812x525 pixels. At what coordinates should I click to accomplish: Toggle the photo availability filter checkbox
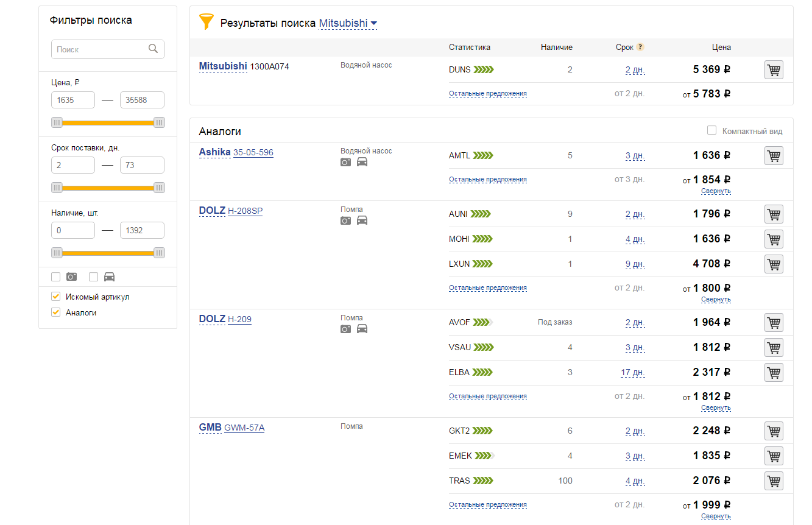[56, 277]
